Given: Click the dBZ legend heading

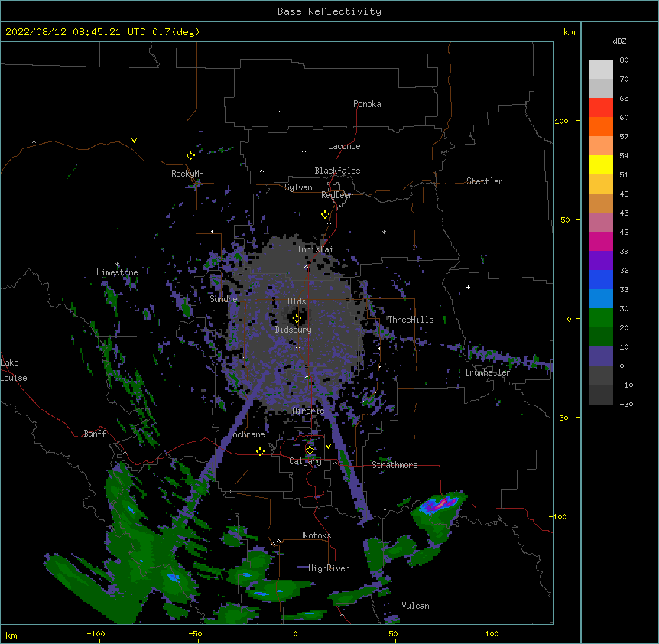Looking at the screenshot, I should (619, 41).
